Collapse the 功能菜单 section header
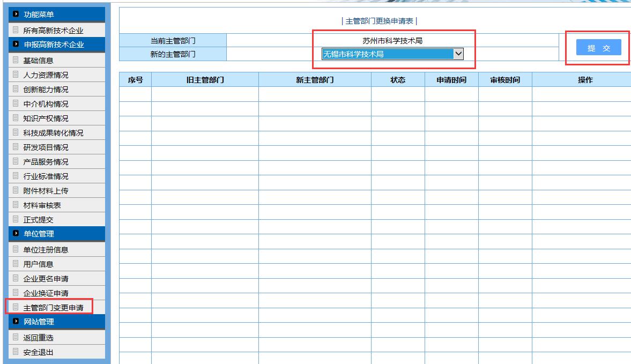Viewport: 631px width, 364px height. (57, 14)
